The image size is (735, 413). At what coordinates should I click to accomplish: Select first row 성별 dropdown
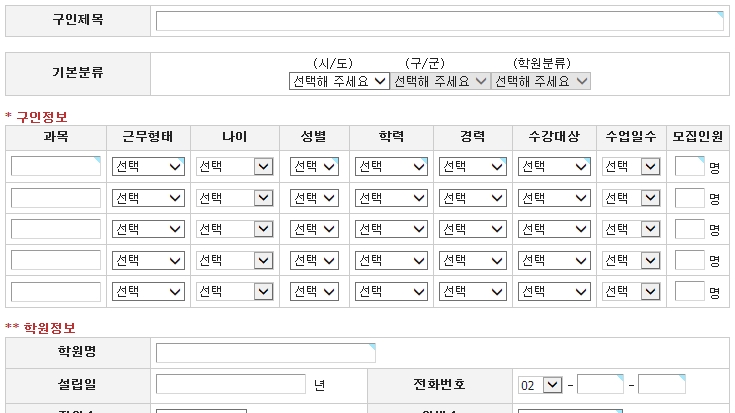pyautogui.click(x=315, y=167)
